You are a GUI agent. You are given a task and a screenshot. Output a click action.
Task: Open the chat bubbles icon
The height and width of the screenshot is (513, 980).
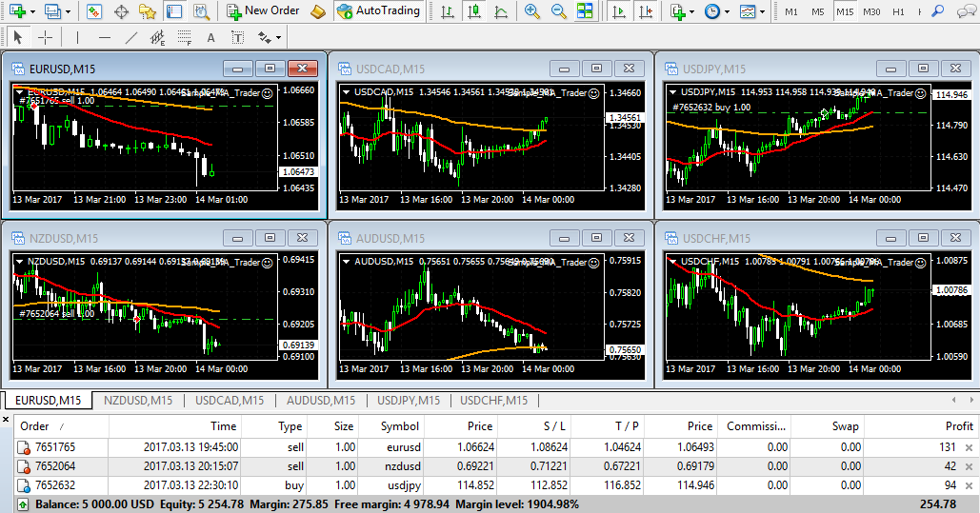tap(967, 11)
